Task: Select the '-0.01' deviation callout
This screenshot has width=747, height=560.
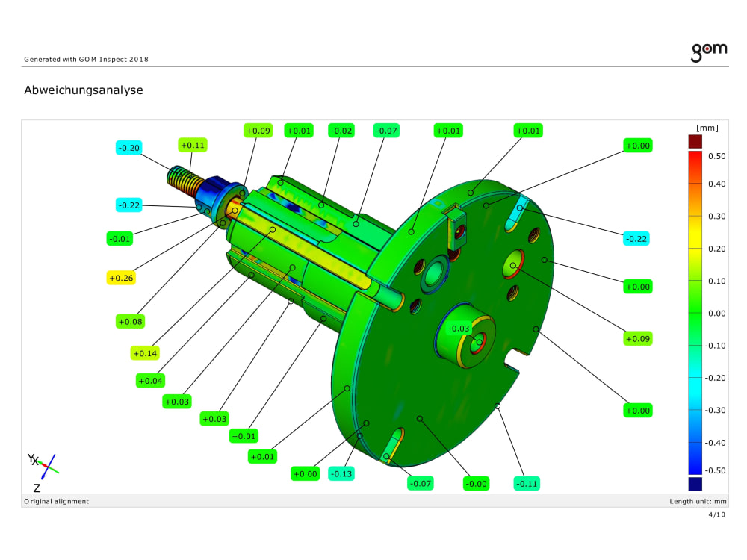Action: (x=119, y=239)
